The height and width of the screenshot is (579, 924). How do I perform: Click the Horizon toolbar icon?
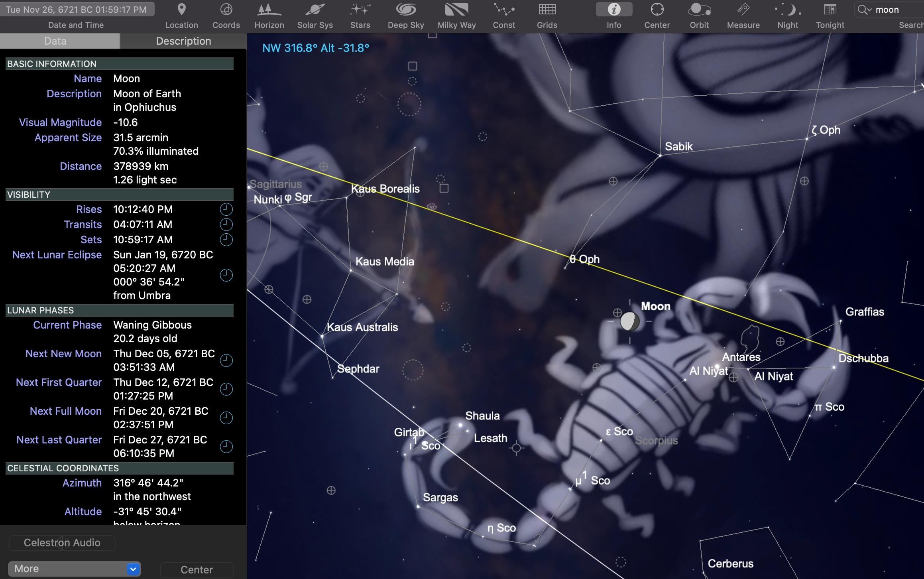click(x=269, y=10)
